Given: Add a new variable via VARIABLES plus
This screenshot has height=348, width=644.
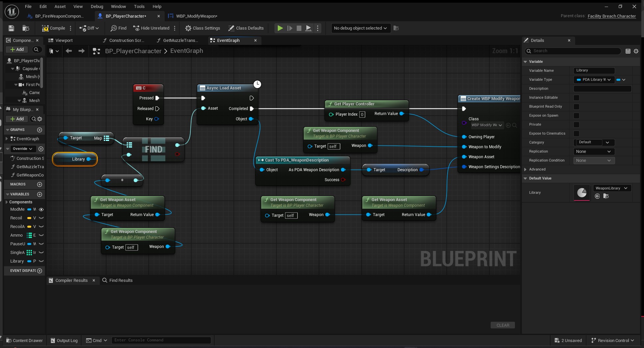Looking at the screenshot, I should [40, 194].
